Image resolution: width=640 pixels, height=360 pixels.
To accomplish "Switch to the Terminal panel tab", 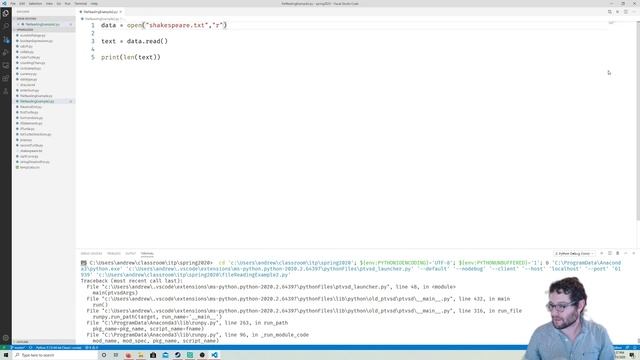I will pyautogui.click(x=147, y=253).
